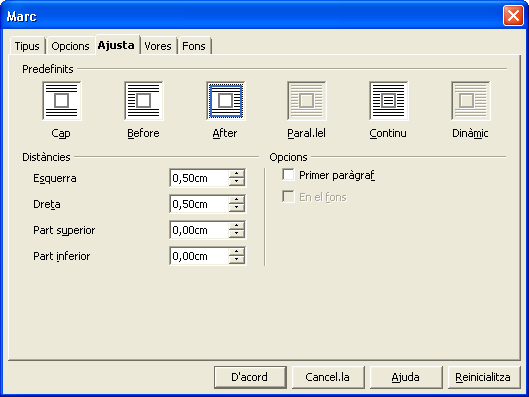Decrease the Dreta distance value
The height and width of the screenshot is (397, 529).
(x=236, y=208)
